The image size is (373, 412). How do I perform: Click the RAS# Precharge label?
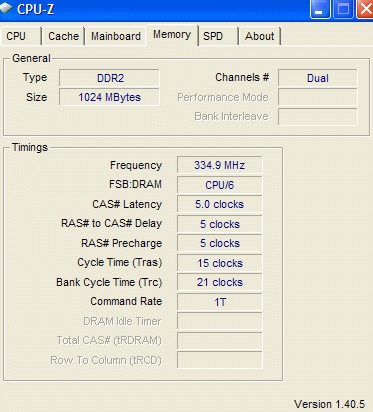click(x=121, y=243)
